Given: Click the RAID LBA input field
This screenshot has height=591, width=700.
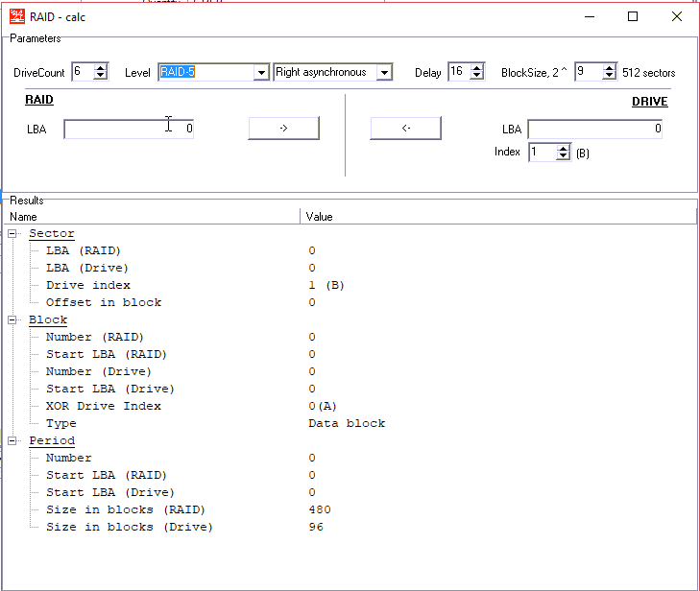Looking at the screenshot, I should point(129,129).
